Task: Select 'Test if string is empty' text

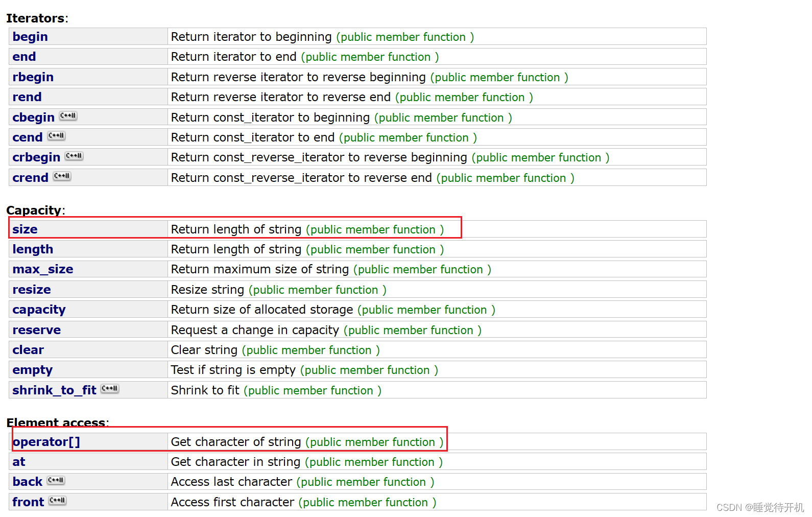Action: tap(233, 370)
